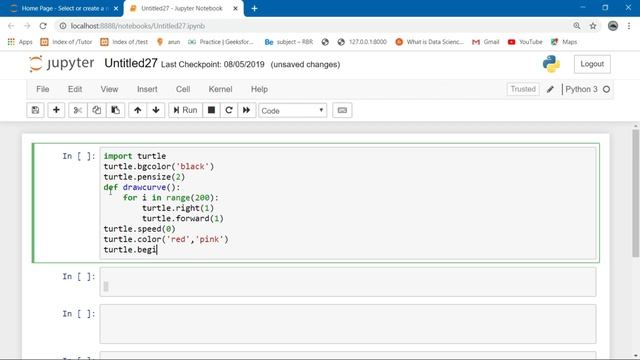Screen dimensions: 640x360
Task: Open the 'What is Data Science' bookmark
Action: pos(429,42)
